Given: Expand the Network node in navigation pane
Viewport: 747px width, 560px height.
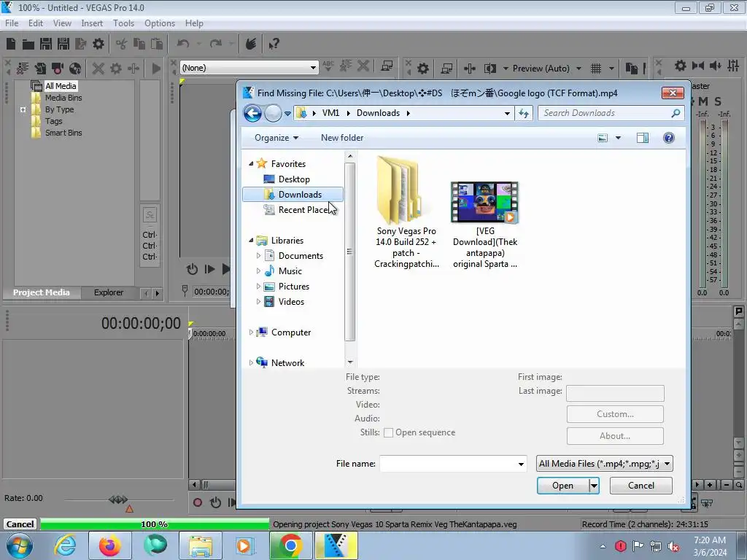Looking at the screenshot, I should point(251,363).
